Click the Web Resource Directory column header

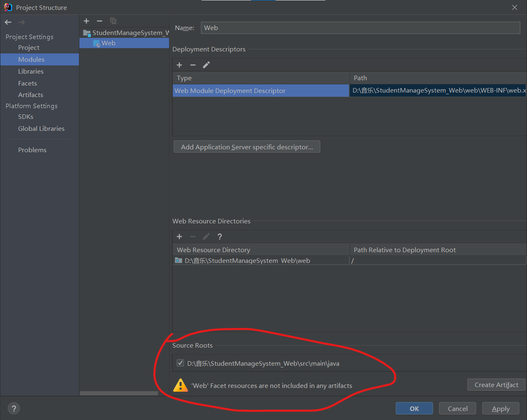point(261,250)
